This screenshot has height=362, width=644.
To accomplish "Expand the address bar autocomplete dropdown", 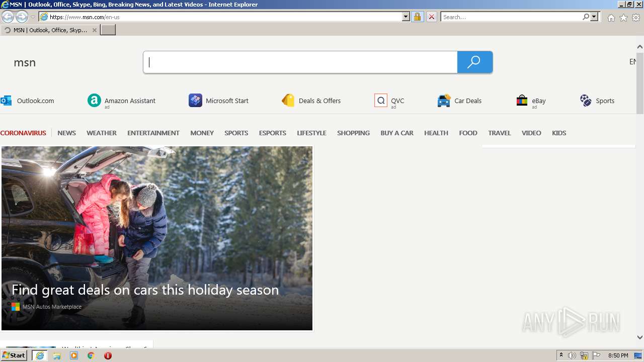I will [x=406, y=17].
